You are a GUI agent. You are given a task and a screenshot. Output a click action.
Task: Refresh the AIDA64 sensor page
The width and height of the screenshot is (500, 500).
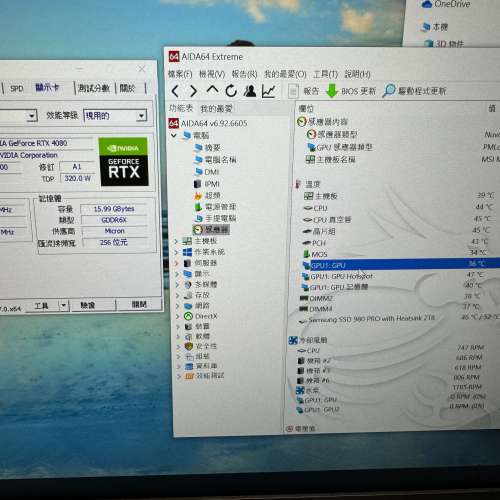click(231, 90)
